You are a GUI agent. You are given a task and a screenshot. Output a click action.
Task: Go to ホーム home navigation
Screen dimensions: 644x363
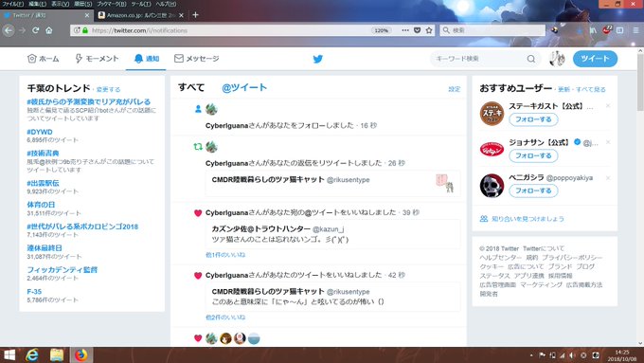point(44,59)
